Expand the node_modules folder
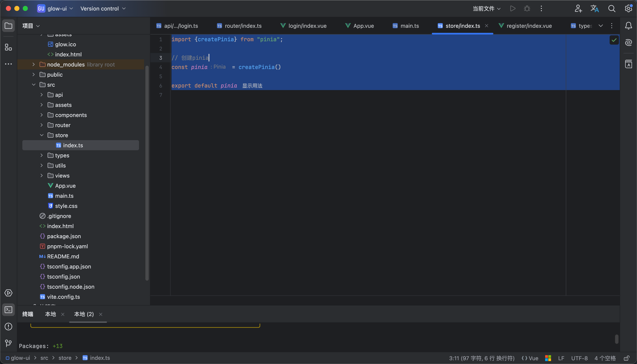Image resolution: width=637 pixels, height=364 pixels. (x=33, y=65)
